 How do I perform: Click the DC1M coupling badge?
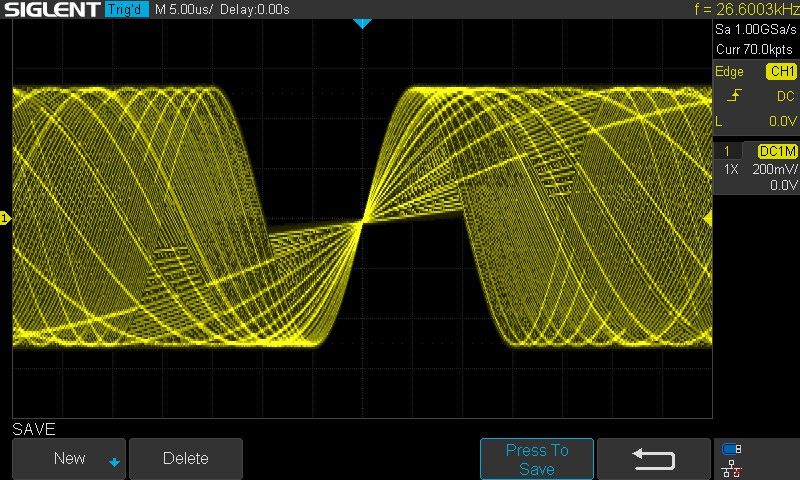(x=778, y=151)
